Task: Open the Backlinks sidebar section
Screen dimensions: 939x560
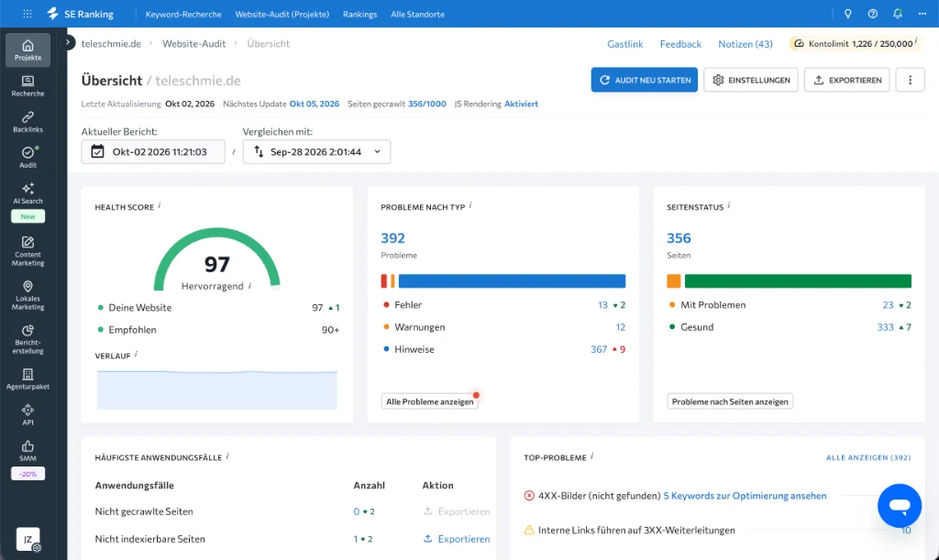Action: coord(28,122)
